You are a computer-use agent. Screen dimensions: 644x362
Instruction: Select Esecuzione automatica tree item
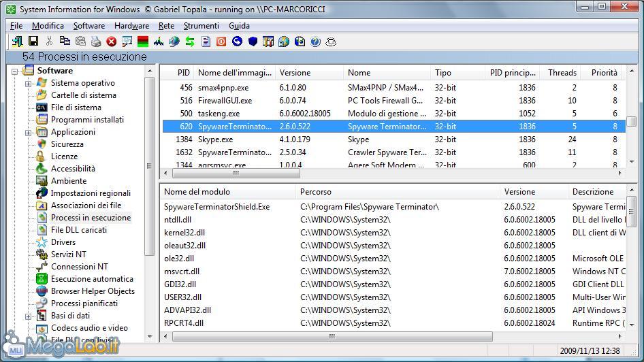point(92,279)
